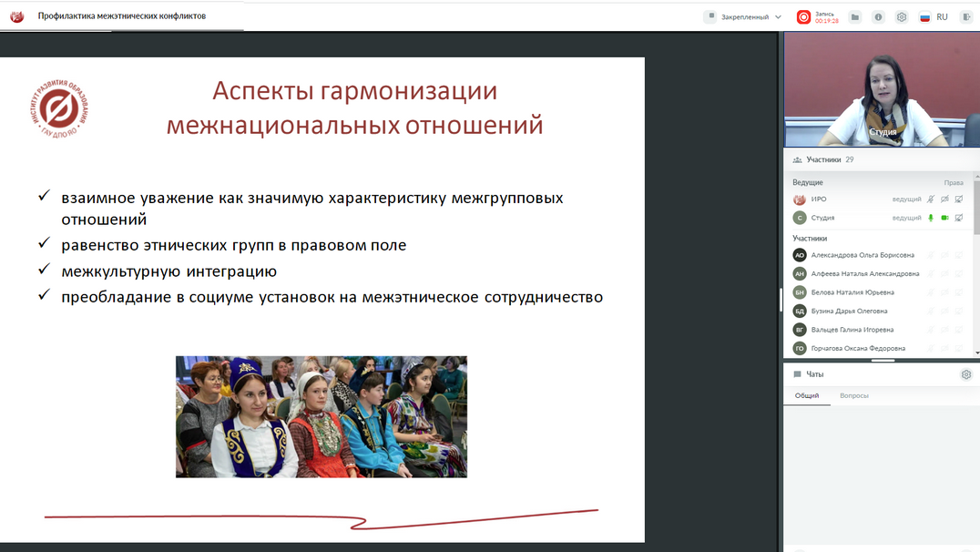Open the settings gear in top bar

pyautogui.click(x=902, y=16)
